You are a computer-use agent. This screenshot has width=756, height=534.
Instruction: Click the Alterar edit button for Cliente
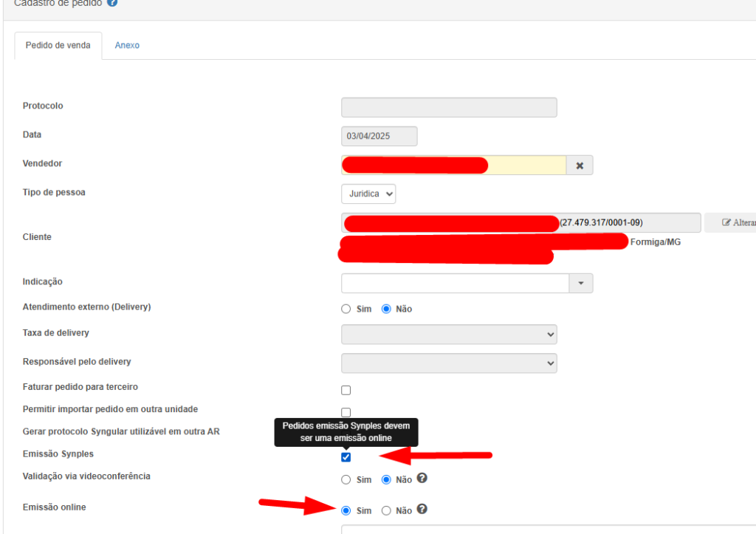[731, 222]
